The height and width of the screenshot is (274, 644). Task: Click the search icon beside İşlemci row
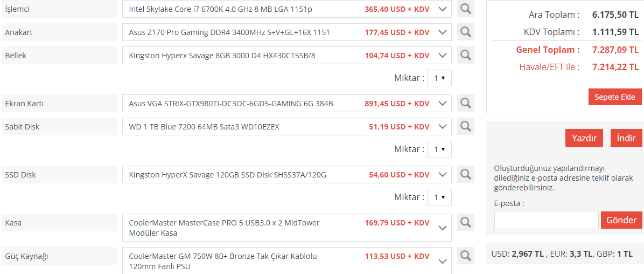465,9
